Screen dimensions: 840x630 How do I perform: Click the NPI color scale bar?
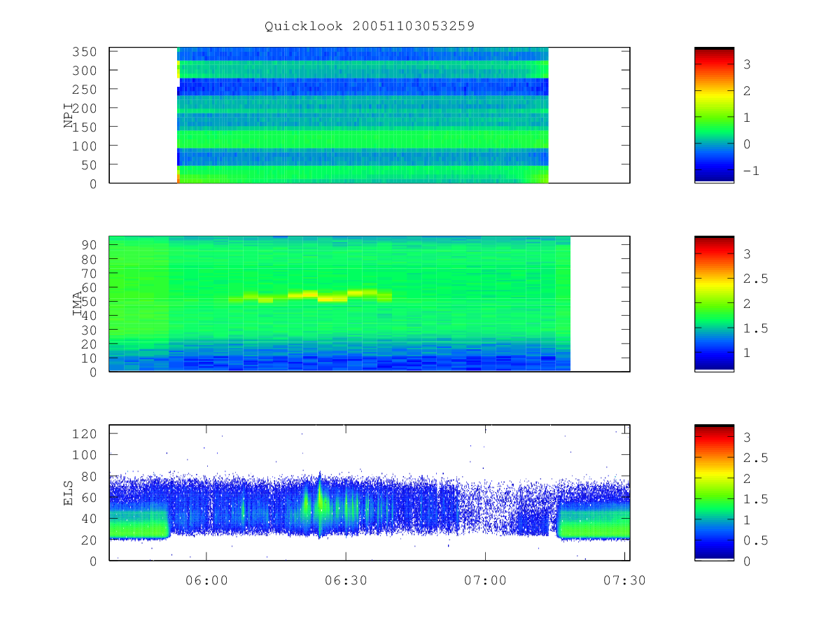[714, 115]
